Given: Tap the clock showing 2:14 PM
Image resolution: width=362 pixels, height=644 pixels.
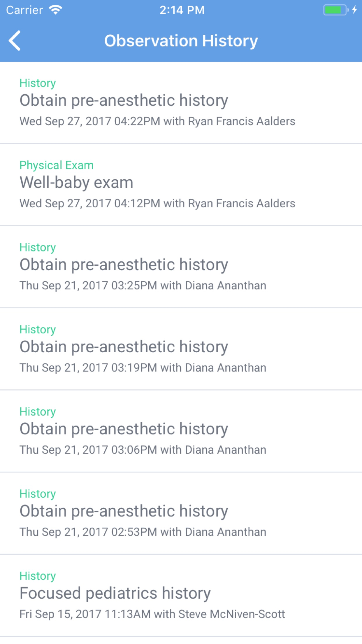Looking at the screenshot, I should coord(181,10).
